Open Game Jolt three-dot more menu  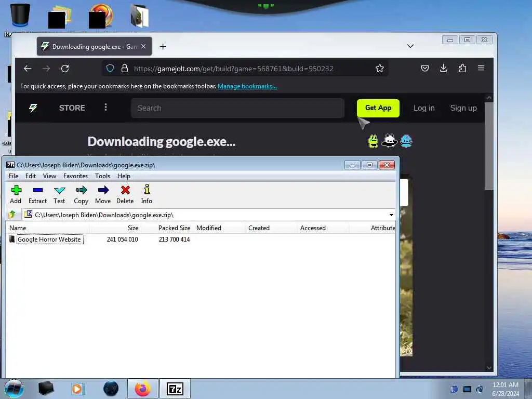[x=106, y=108]
